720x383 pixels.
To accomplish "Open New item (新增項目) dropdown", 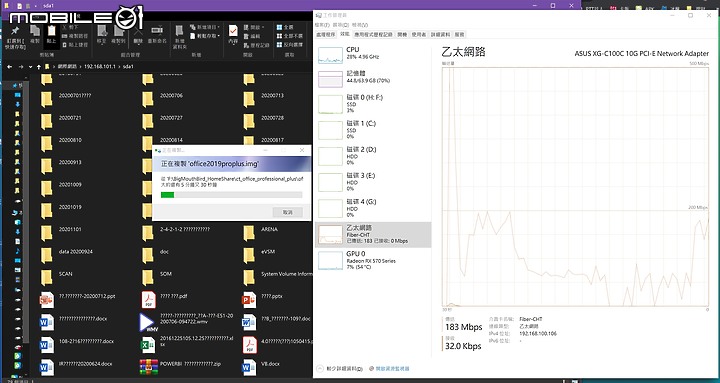I will coord(205,28).
